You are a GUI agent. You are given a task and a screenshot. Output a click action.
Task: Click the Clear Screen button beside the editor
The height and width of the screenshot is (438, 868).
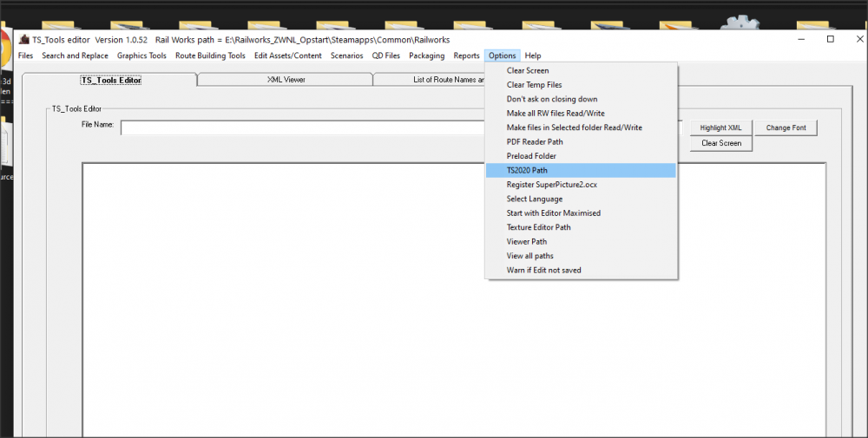[720, 143]
